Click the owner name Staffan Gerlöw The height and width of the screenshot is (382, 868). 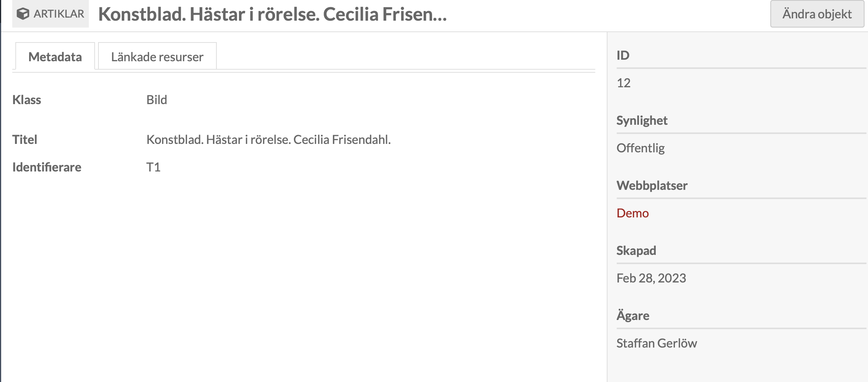tap(657, 343)
